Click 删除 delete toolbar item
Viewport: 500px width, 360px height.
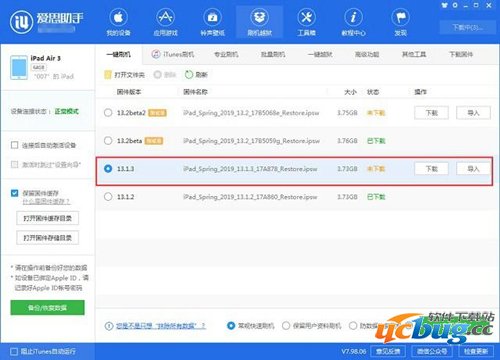point(165,75)
